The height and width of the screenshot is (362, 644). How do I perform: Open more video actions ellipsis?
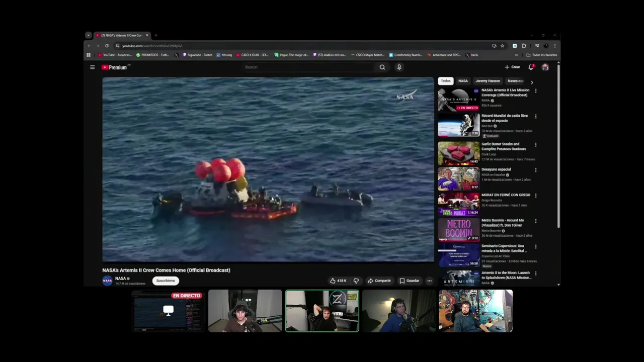click(x=429, y=281)
